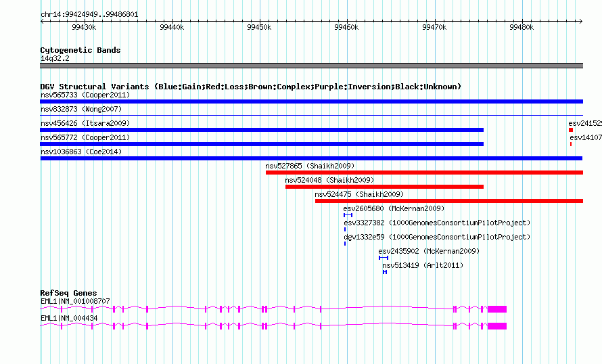
Task: Click the nsv832873 (Wong2007) thin blue line
Action: (x=311, y=115)
